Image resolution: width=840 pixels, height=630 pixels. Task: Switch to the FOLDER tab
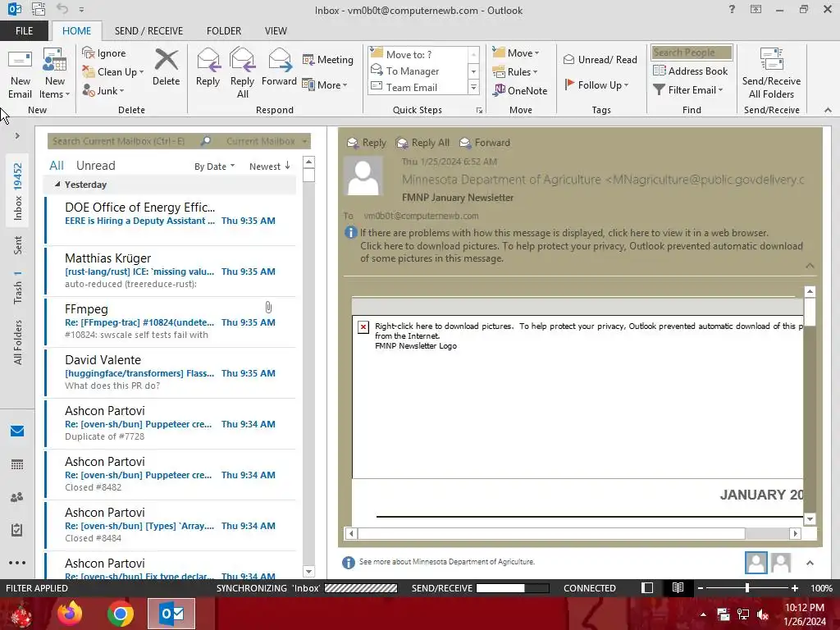point(224,31)
